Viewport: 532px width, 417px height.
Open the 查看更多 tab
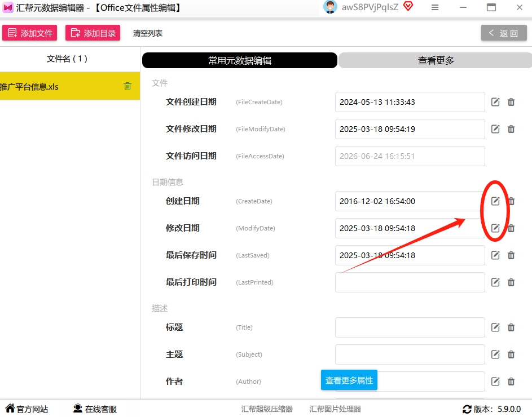pyautogui.click(x=436, y=60)
